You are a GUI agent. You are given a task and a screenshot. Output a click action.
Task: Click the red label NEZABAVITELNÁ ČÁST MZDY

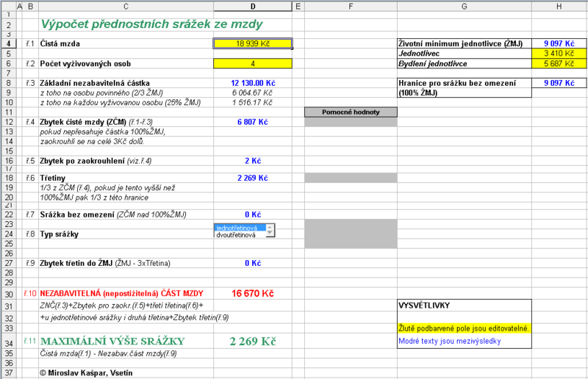tap(121, 294)
